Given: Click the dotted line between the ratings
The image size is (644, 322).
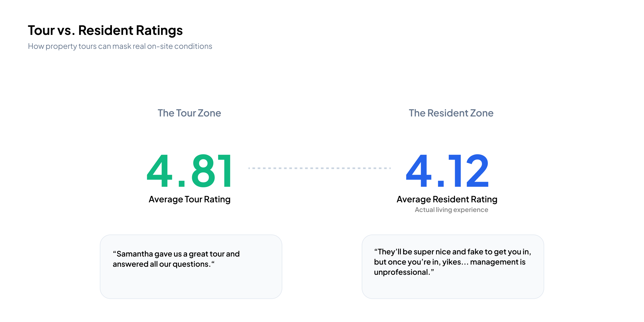Looking at the screenshot, I should (319, 168).
